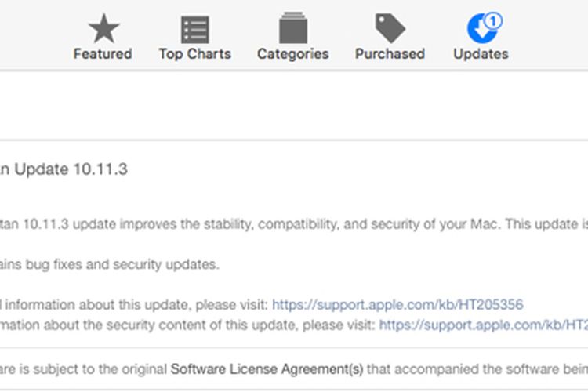Screen dimensions: 588x392
Task: Click the Featured star icon
Action: 103,28
